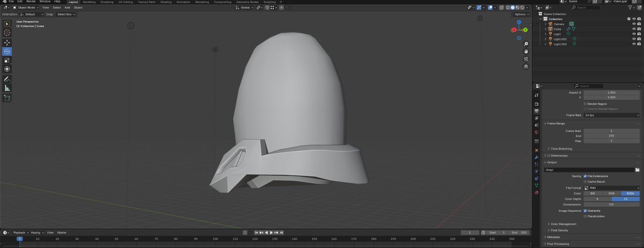
Task: Open the Modifiers wrench tab
Action: pos(536,157)
